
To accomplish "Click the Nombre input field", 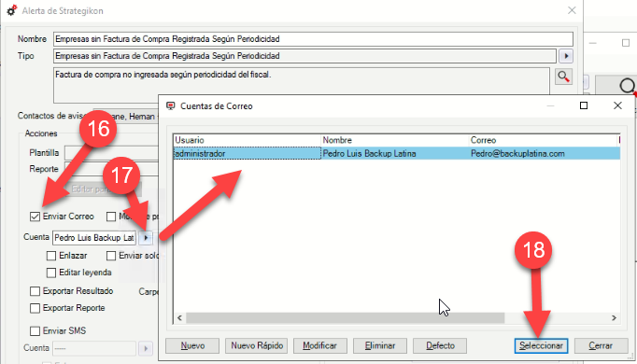I will [313, 39].
